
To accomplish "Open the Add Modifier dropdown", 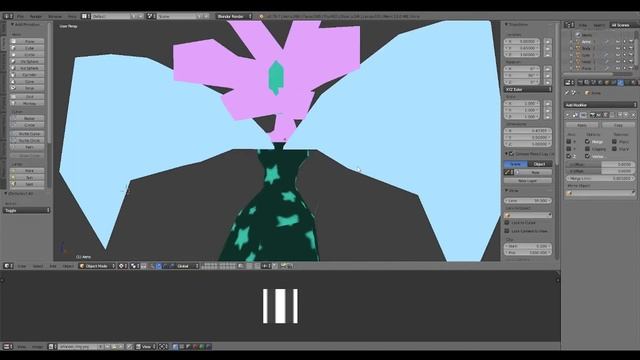I will click(x=600, y=105).
